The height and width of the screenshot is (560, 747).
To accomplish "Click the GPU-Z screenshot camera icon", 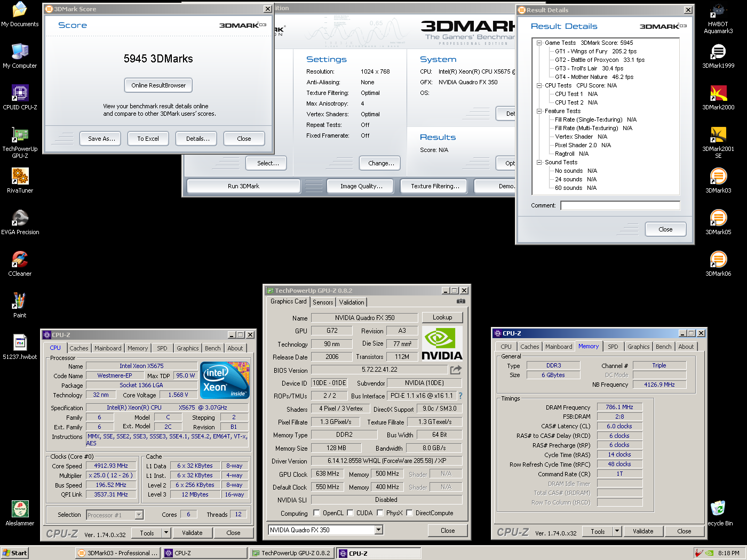I will (461, 301).
